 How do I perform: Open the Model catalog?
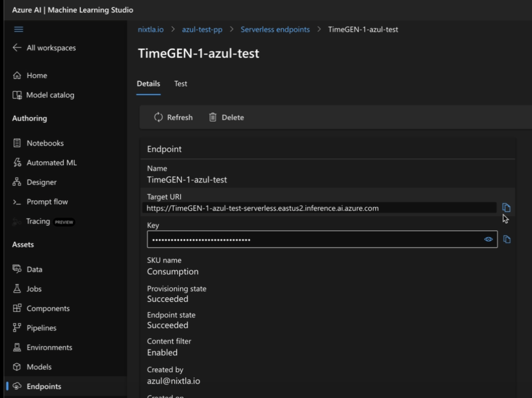click(x=50, y=95)
